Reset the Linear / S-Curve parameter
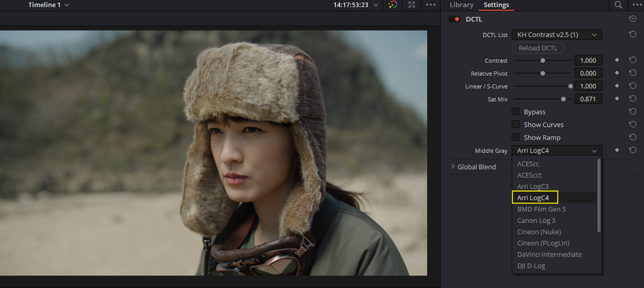Viewport: 644px width, 288px height. (632, 86)
